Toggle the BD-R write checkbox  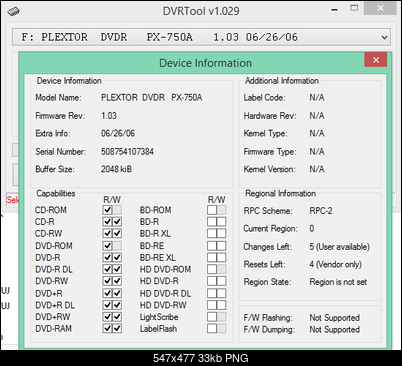coord(221,222)
